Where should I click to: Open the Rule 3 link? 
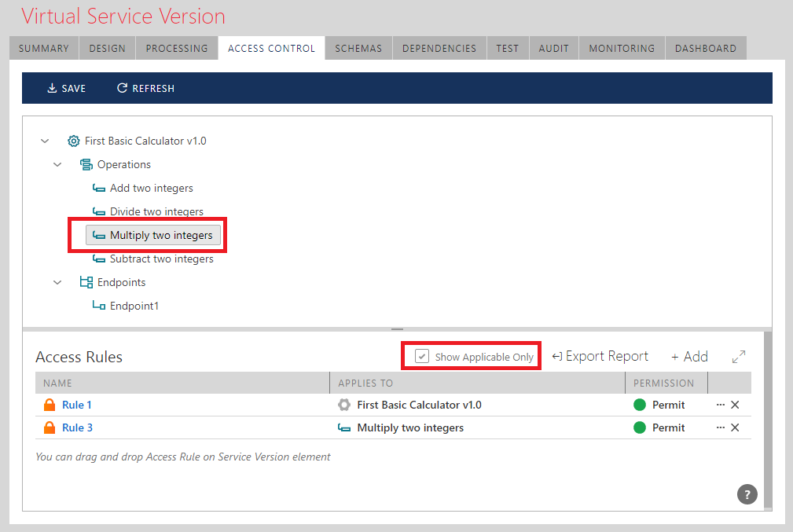tap(77, 428)
